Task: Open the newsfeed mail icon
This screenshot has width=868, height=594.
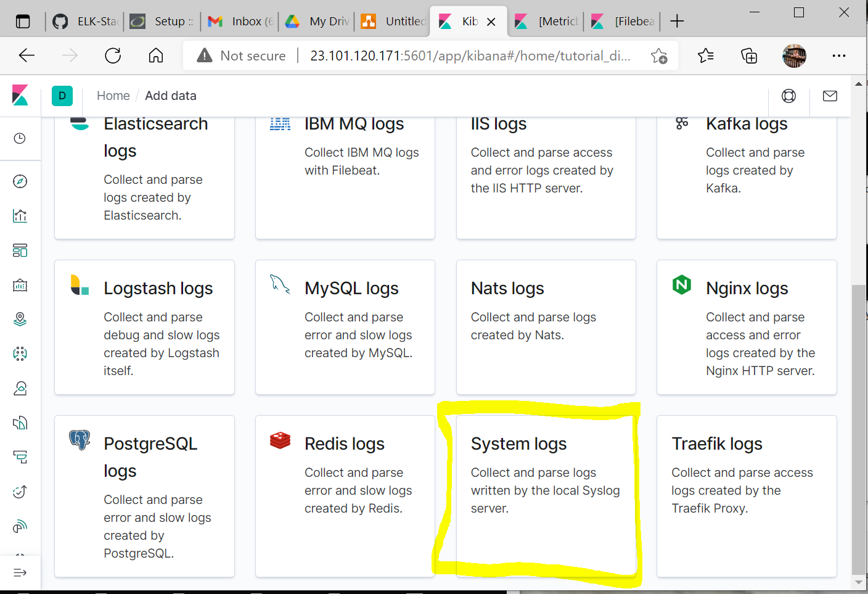Action: pos(830,96)
